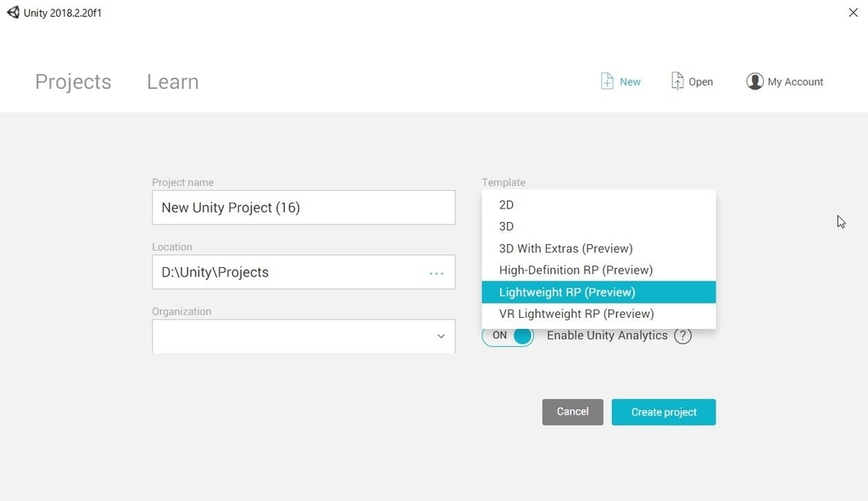Turn off the Enable Unity Analytics toggle
The width and height of the screenshot is (868, 501).
(x=508, y=336)
